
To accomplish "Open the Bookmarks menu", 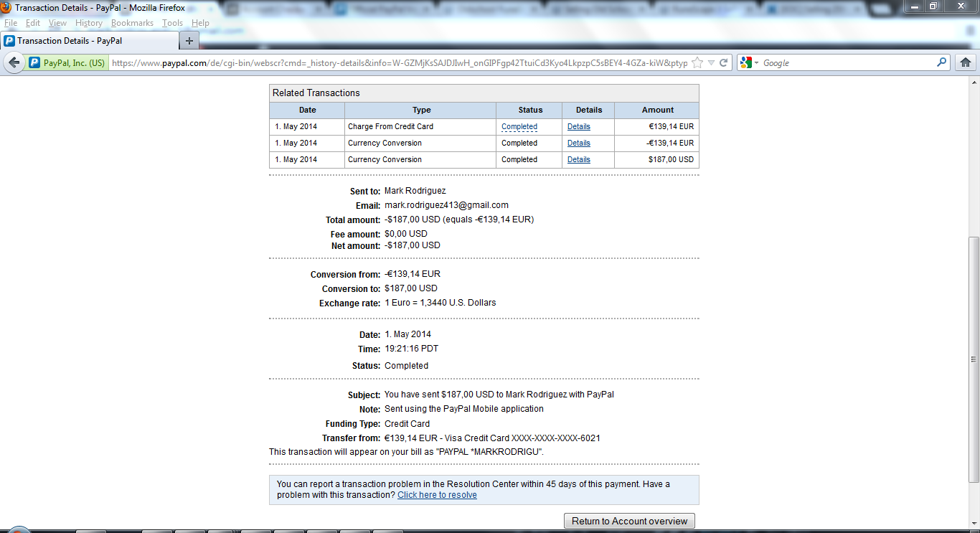I will coord(132,23).
